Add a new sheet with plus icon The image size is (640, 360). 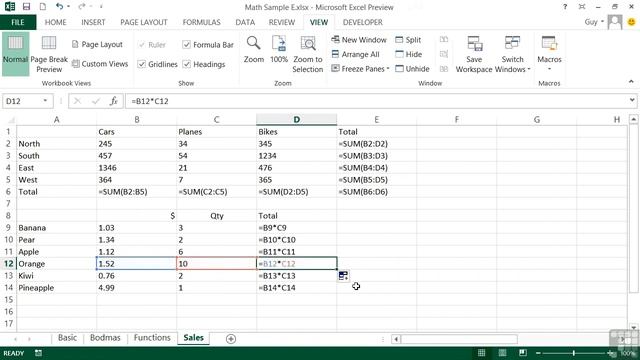tap(231, 339)
